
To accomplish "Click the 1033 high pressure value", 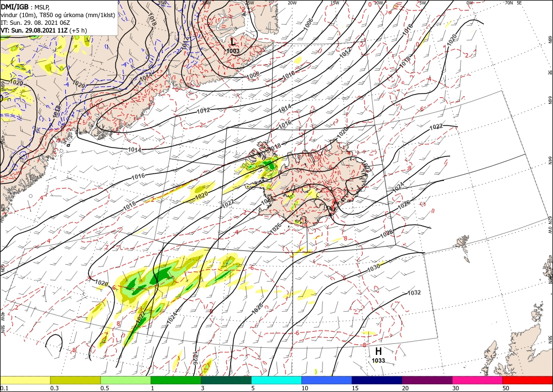I will pos(378,360).
